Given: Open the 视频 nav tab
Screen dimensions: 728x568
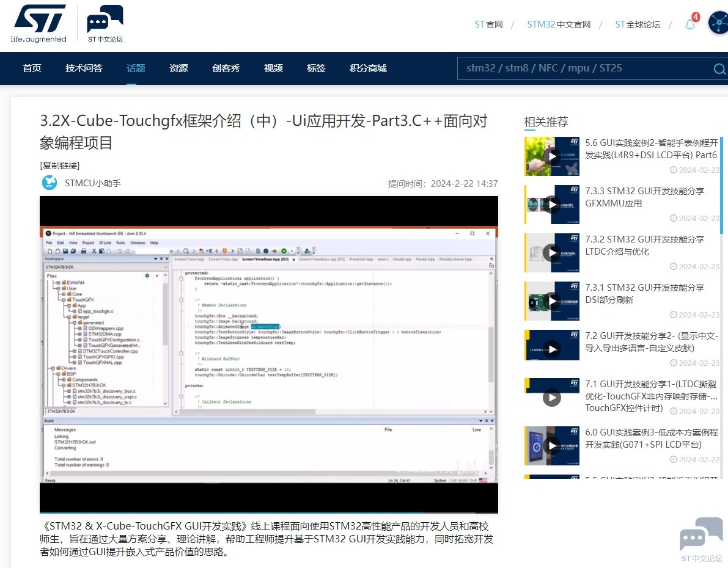Looking at the screenshot, I should 273,68.
